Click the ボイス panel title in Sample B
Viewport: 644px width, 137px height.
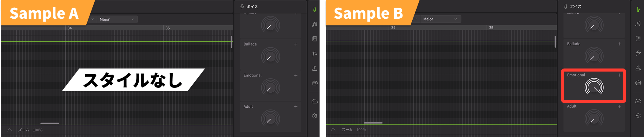(576, 6)
